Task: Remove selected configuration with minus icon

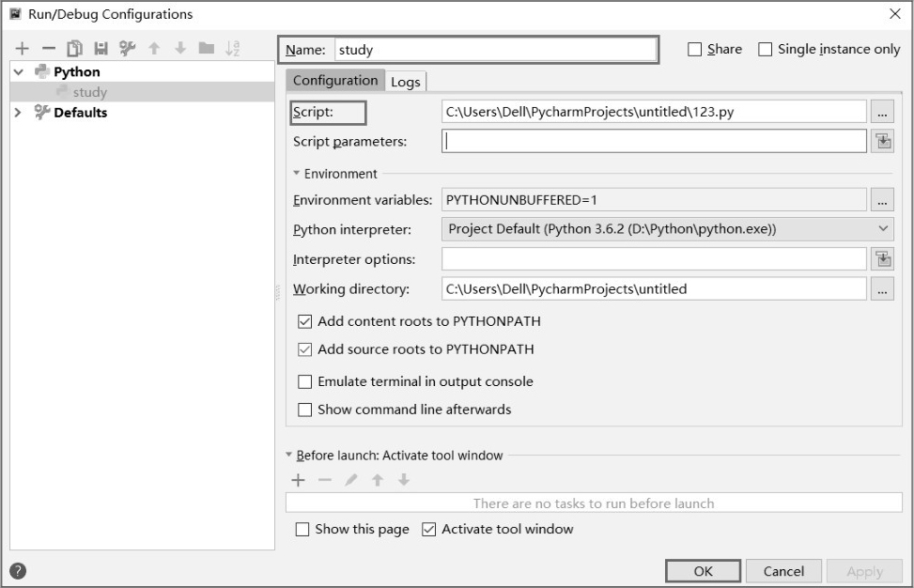Action: coord(49,48)
